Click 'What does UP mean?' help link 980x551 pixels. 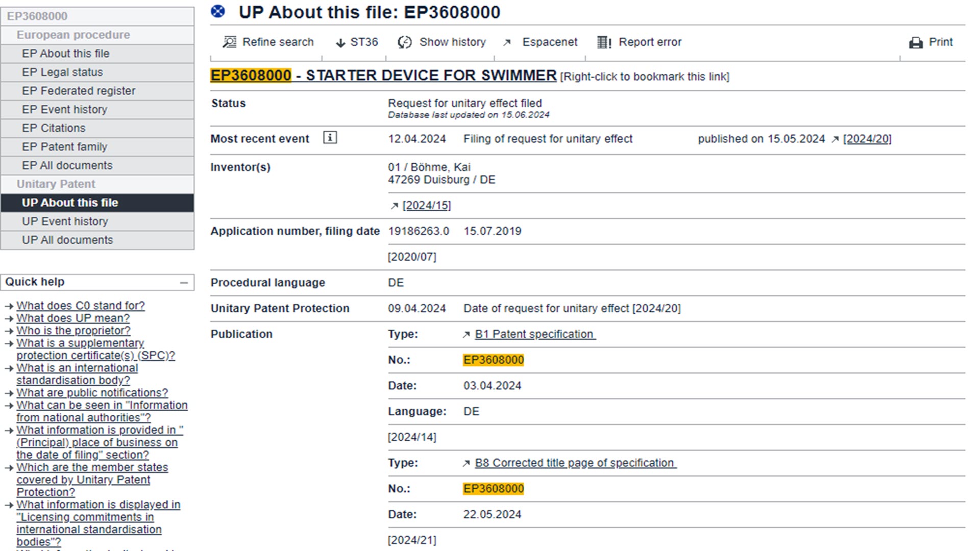[73, 318]
